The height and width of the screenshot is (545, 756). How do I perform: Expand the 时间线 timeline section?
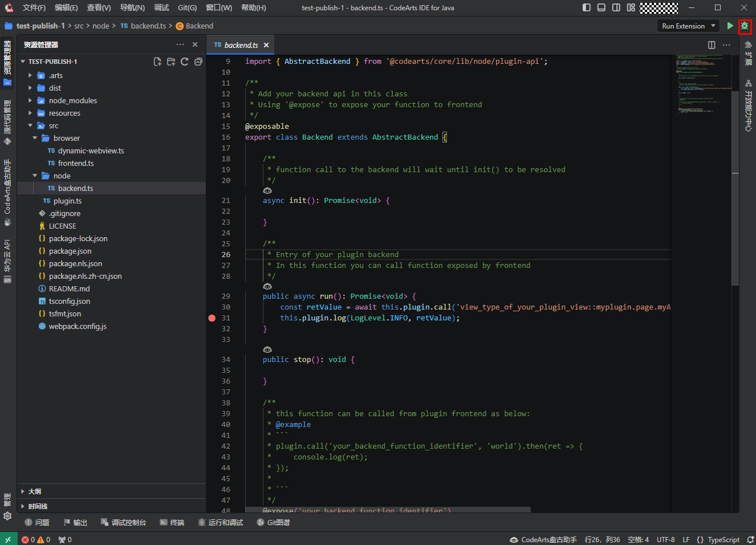111,506
